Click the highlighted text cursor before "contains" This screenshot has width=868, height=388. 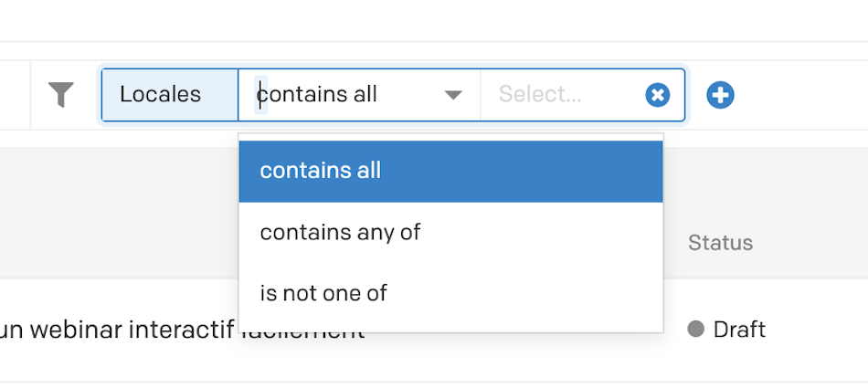[260, 95]
